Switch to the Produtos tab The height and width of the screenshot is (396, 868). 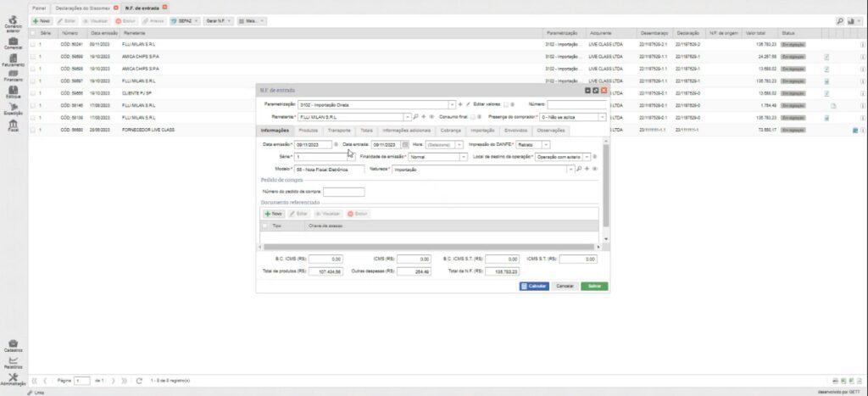(308, 131)
